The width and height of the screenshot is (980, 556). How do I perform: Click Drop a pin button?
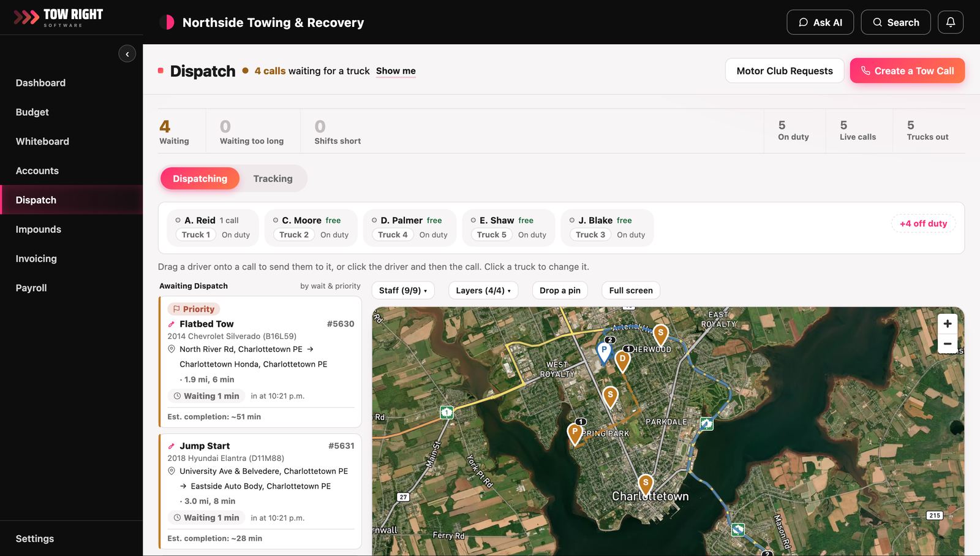tap(560, 291)
